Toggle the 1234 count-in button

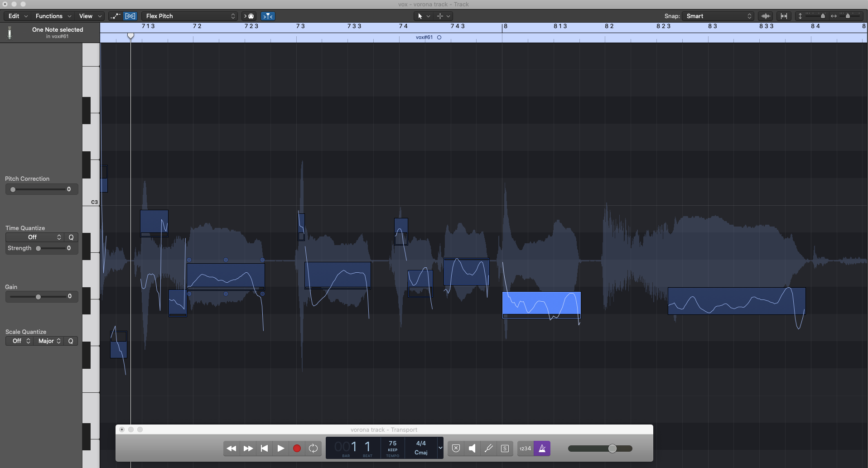[x=526, y=449]
